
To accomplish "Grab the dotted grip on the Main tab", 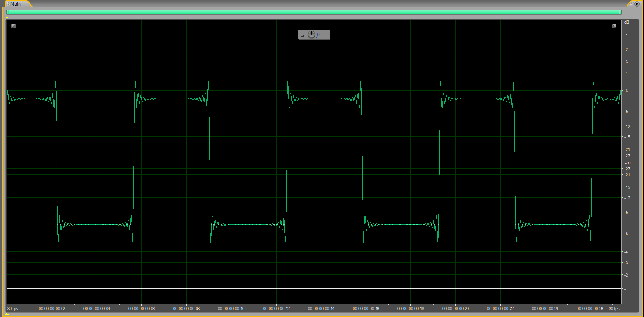I will (7, 3).
